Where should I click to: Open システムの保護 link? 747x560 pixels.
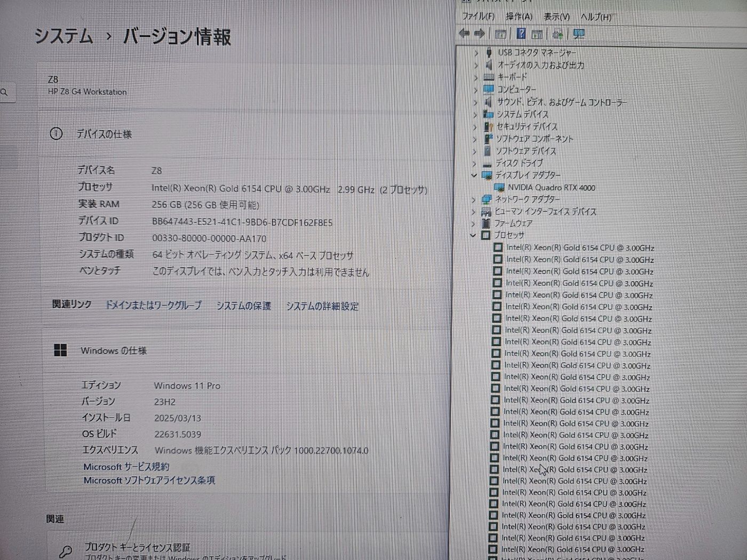point(243,306)
